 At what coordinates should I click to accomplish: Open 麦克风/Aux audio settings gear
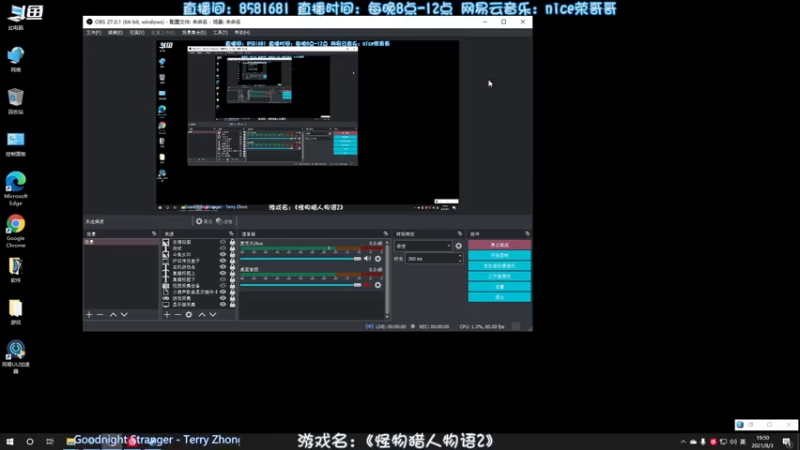pyautogui.click(x=378, y=259)
